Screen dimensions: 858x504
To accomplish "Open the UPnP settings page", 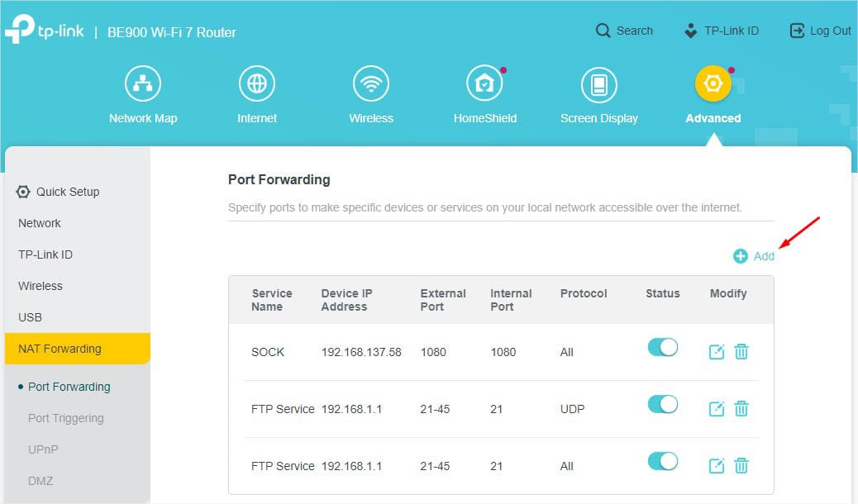I will point(42,449).
